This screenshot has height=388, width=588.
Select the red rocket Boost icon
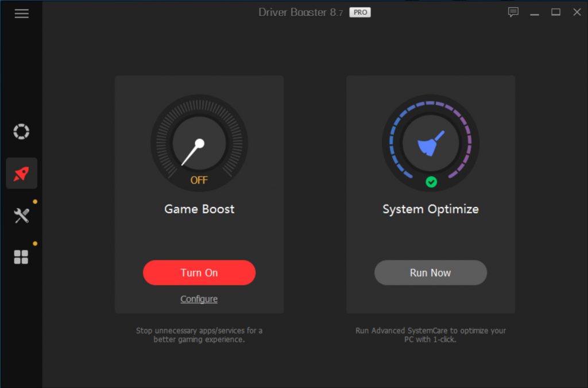(x=21, y=174)
